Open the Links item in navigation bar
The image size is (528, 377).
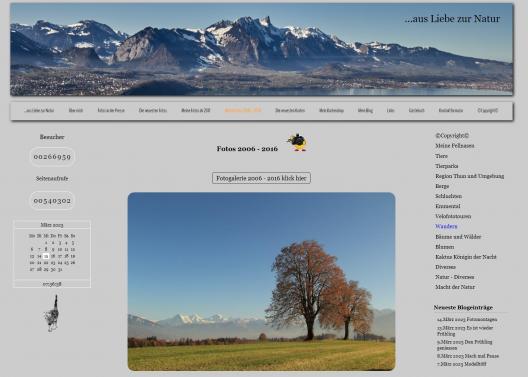click(391, 110)
